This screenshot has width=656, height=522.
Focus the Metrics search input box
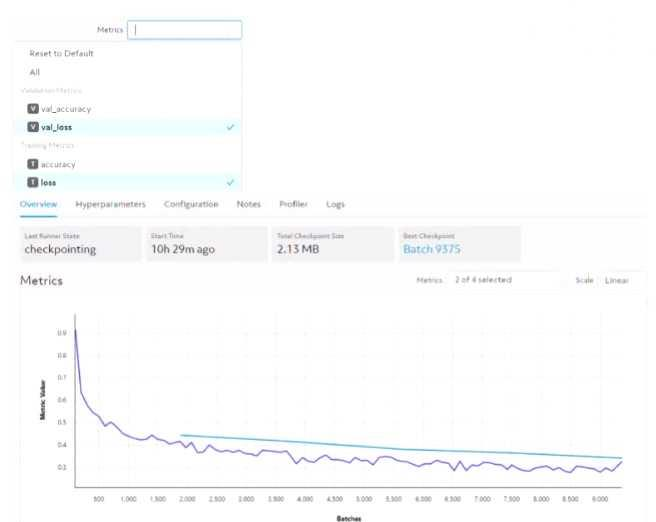click(184, 30)
